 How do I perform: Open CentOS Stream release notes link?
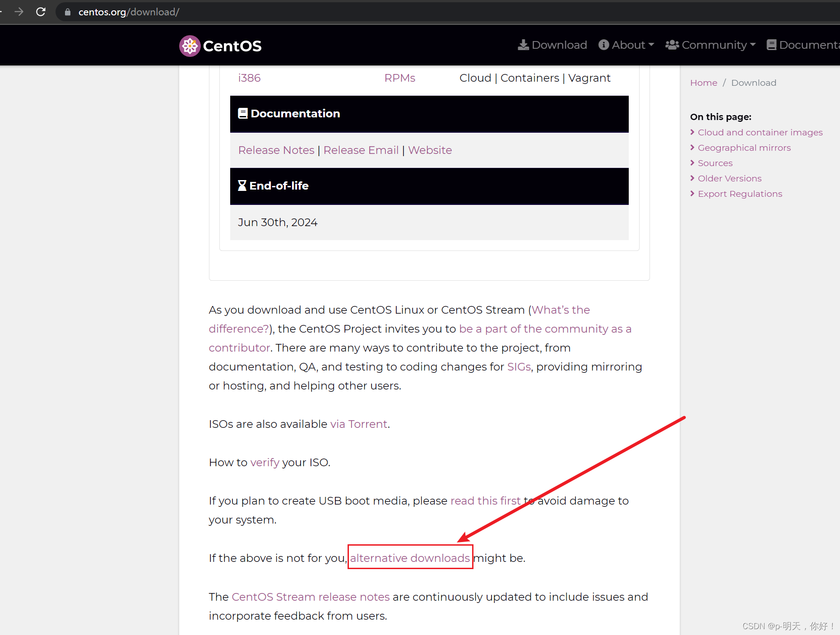point(311,597)
